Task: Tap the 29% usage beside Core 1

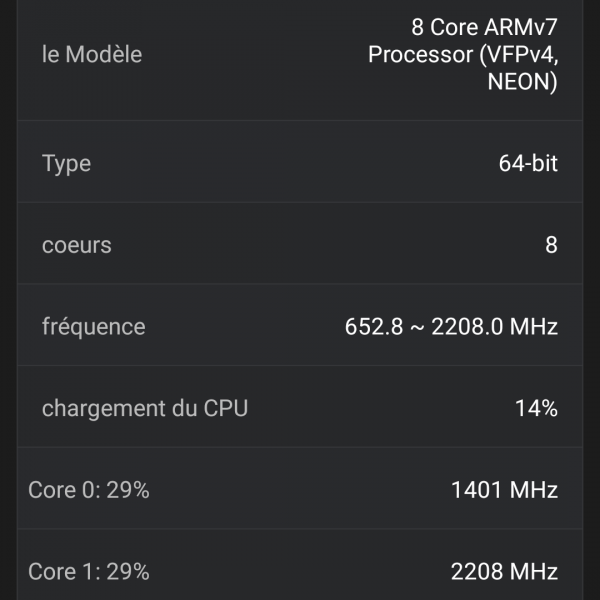Action: pyautogui.click(x=129, y=572)
